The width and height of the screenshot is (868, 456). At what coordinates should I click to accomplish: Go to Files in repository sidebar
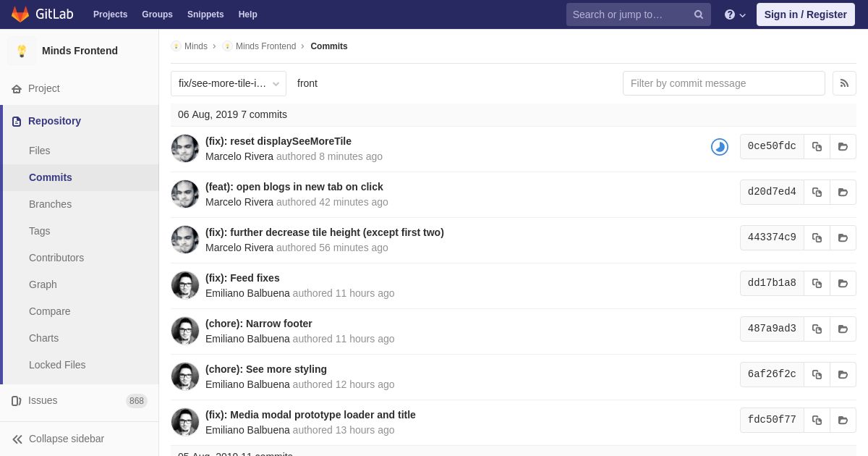(40, 151)
